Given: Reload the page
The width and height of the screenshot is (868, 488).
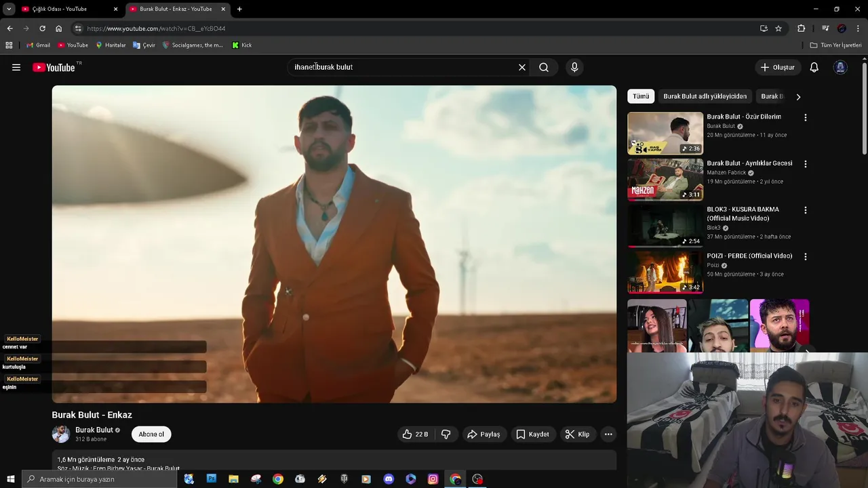Looking at the screenshot, I should 42,28.
